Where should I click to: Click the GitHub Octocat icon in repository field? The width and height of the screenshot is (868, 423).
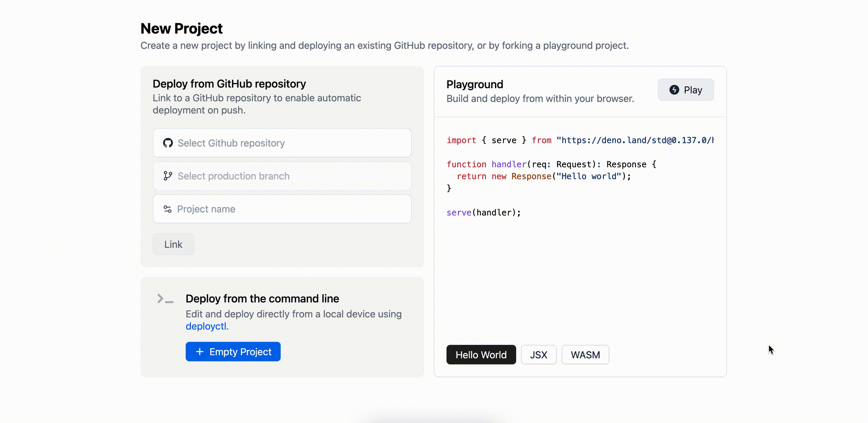point(168,143)
